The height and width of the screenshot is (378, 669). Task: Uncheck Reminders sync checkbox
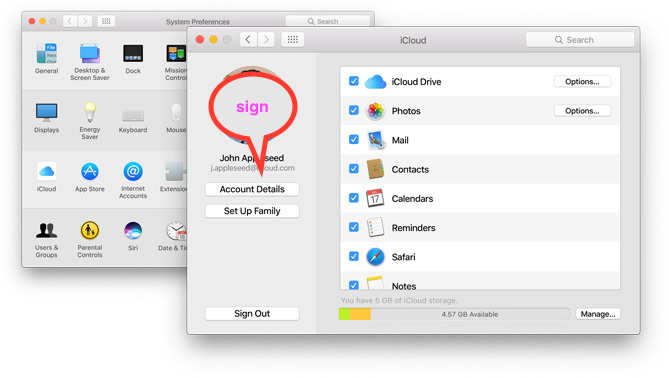[x=354, y=227]
